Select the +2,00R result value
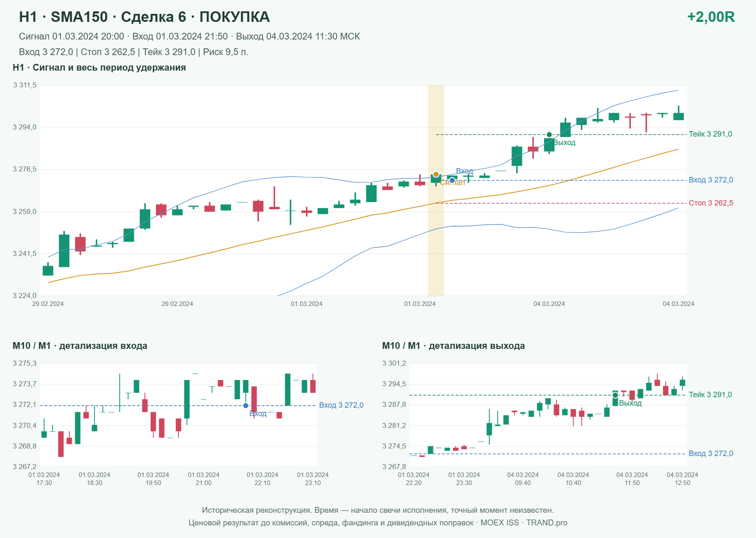 tap(711, 17)
